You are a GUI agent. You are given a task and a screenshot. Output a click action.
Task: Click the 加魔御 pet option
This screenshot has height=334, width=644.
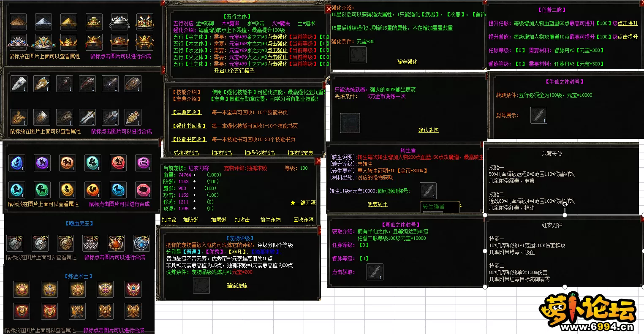219,220
